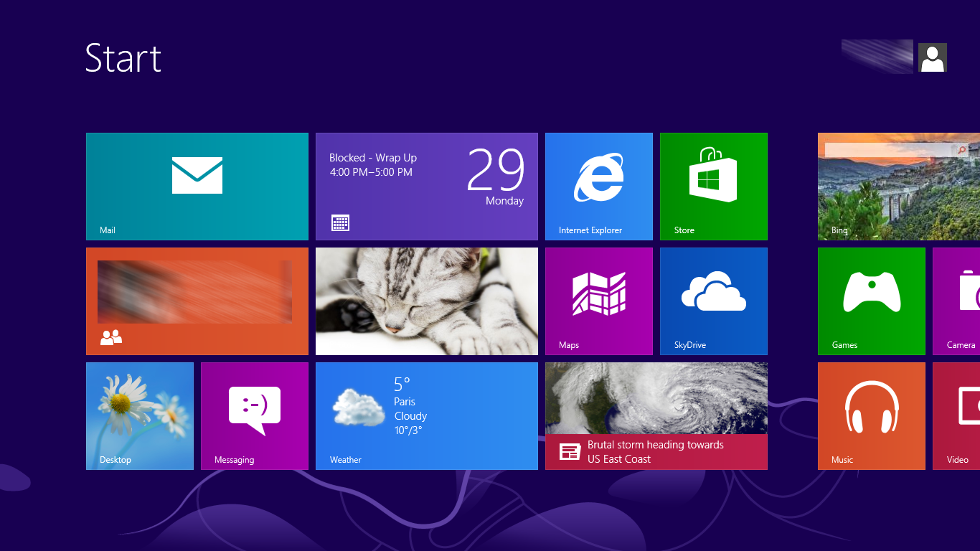Image resolution: width=980 pixels, height=551 pixels.
Task: Click the 'Store' tile label
Action: pyautogui.click(x=684, y=230)
